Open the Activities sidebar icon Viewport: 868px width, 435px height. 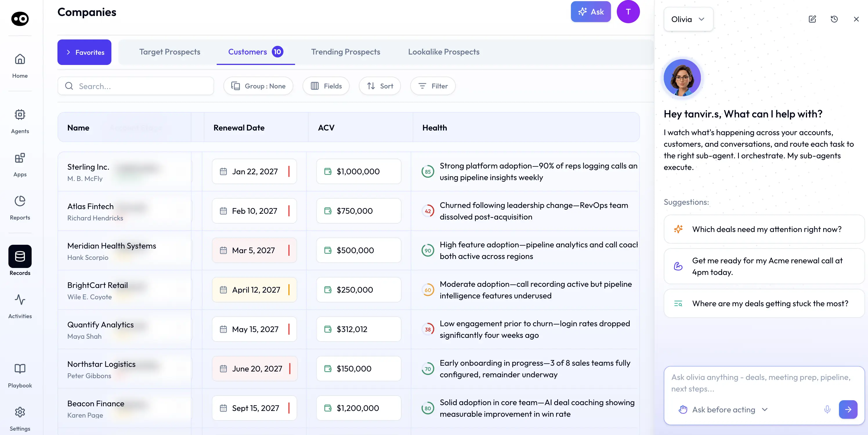pos(20,300)
